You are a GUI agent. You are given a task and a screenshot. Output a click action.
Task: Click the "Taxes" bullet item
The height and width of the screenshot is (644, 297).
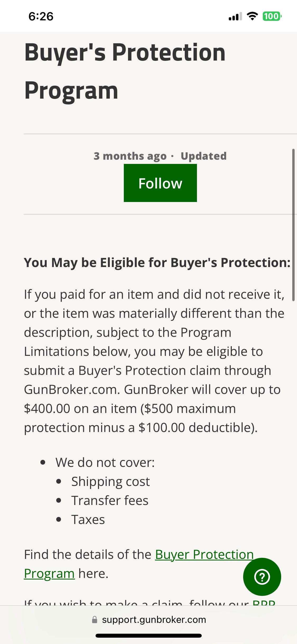click(88, 520)
